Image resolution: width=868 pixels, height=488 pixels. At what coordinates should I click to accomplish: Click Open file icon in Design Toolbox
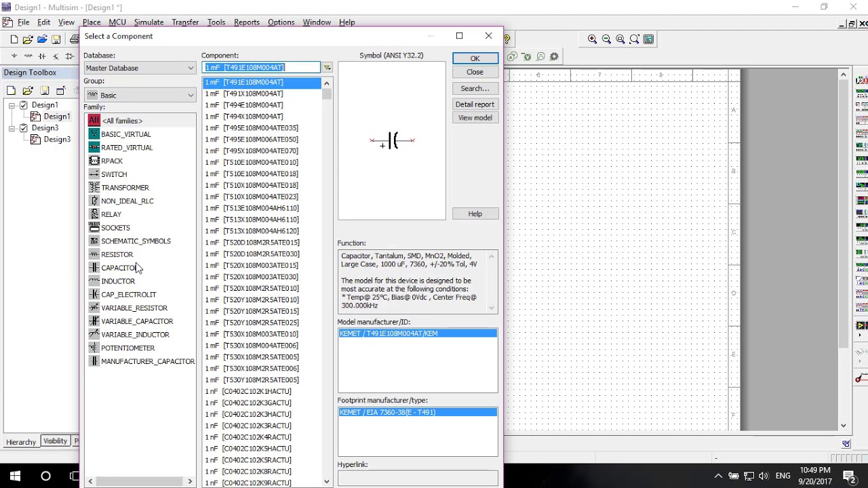click(x=28, y=90)
